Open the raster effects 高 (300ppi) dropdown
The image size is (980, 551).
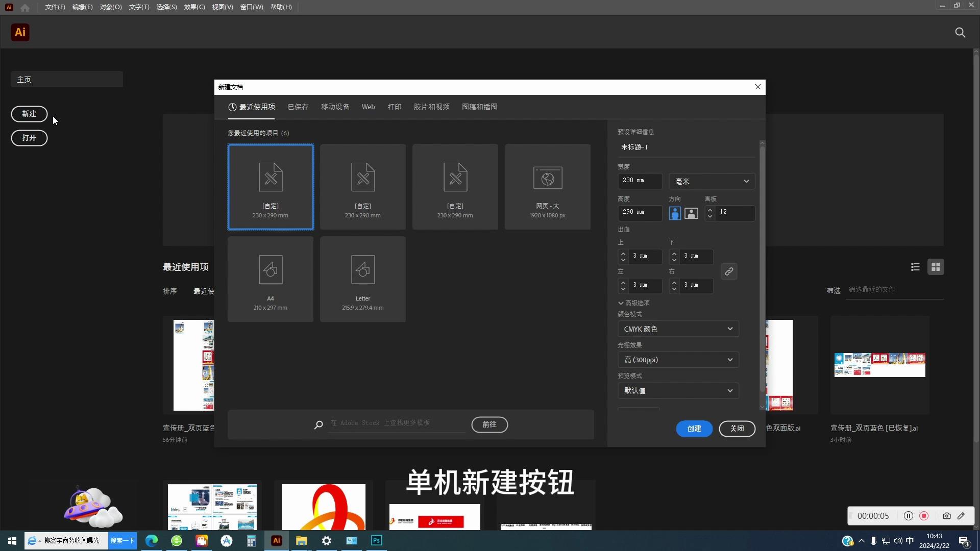pyautogui.click(x=678, y=360)
